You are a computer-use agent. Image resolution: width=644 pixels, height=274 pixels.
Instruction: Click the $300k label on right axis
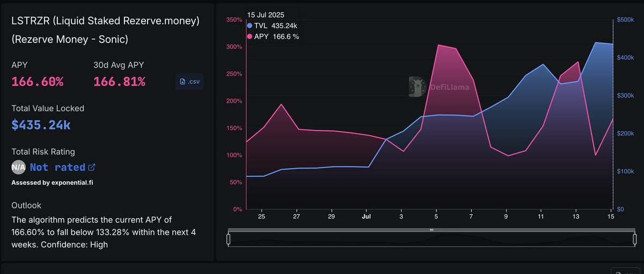(626, 96)
